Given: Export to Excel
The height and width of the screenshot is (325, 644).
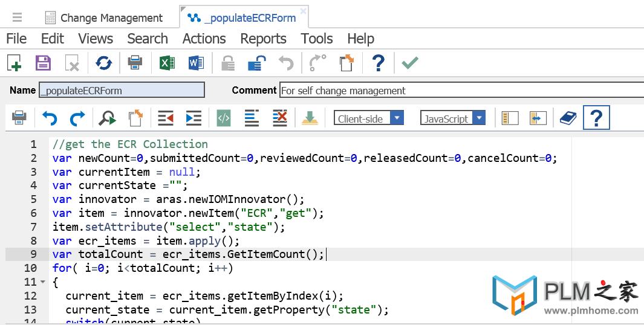Looking at the screenshot, I should (x=167, y=63).
